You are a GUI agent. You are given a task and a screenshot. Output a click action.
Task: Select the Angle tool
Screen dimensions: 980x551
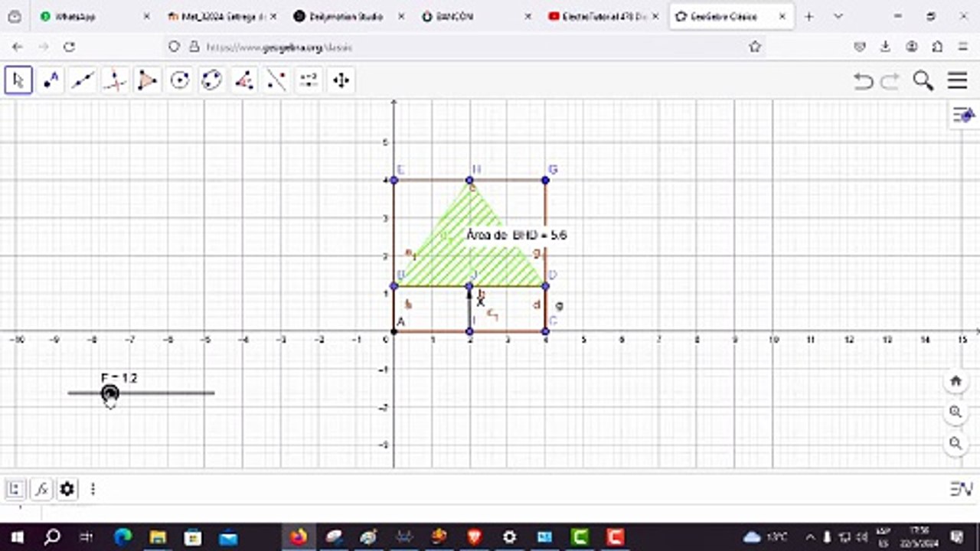[244, 80]
